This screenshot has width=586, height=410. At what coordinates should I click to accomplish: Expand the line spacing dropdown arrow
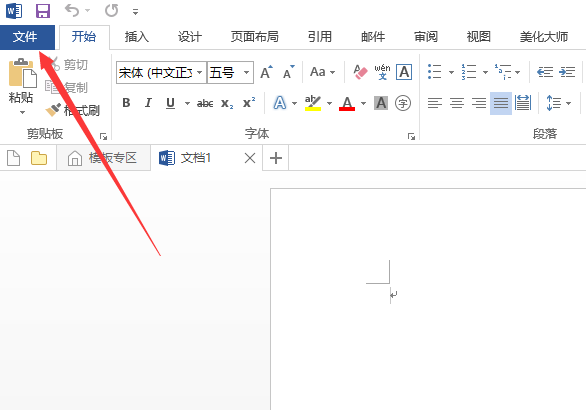tap(568, 103)
